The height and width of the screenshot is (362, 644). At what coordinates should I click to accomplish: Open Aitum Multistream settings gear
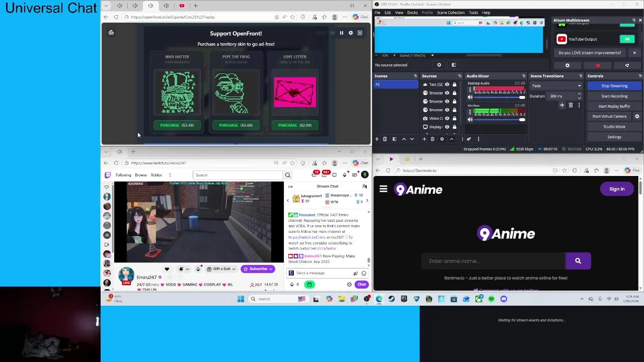[568, 65]
